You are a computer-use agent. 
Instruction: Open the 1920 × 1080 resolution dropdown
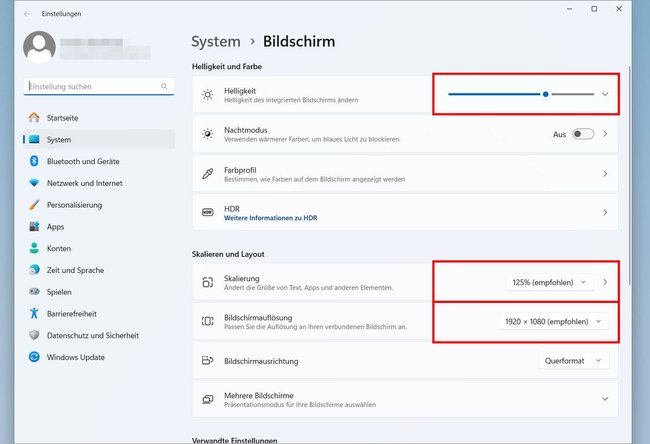[554, 321]
